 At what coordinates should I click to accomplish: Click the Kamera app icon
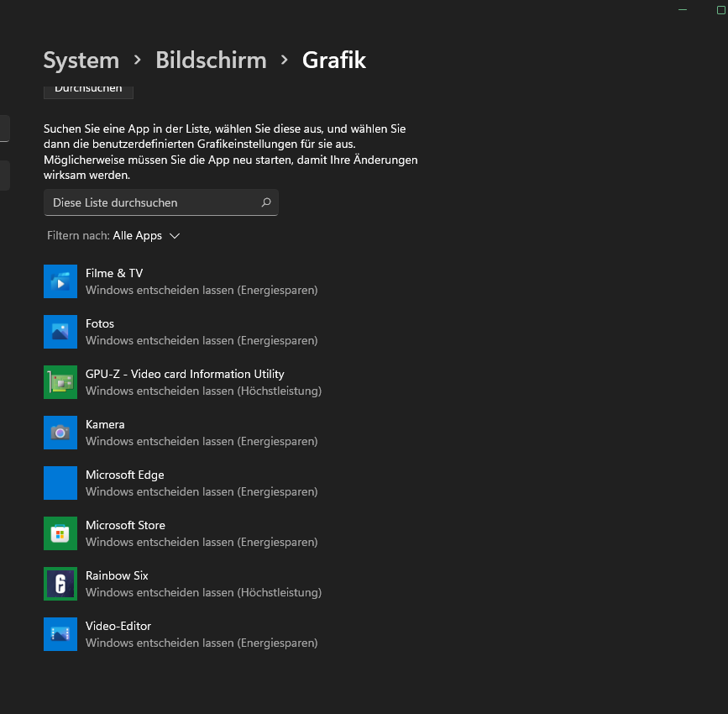pos(60,433)
